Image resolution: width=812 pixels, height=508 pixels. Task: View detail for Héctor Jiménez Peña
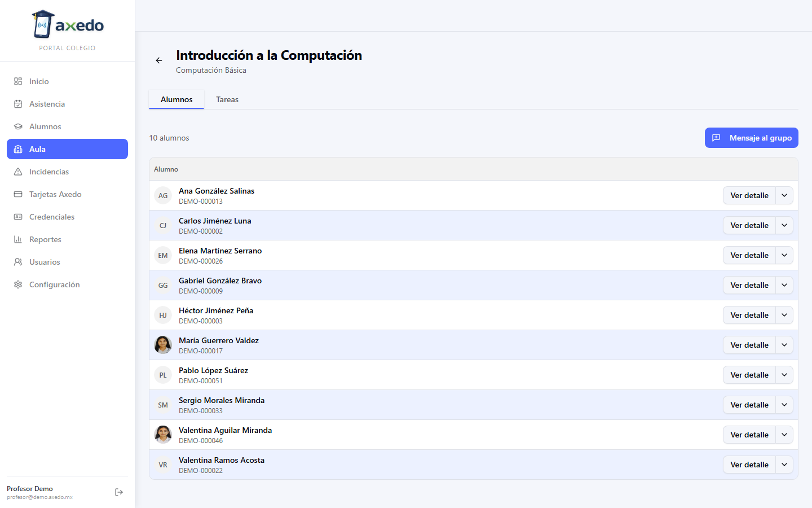[x=749, y=315]
